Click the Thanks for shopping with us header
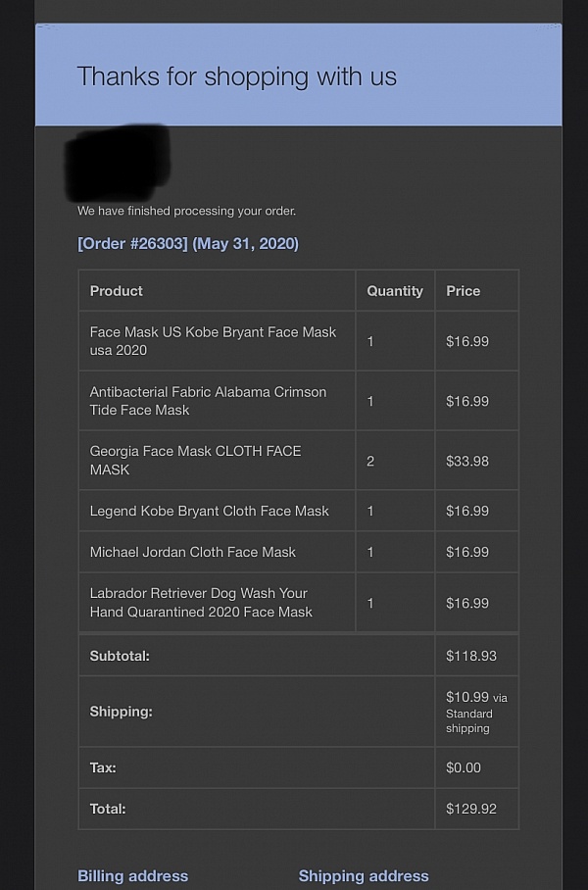 point(237,76)
